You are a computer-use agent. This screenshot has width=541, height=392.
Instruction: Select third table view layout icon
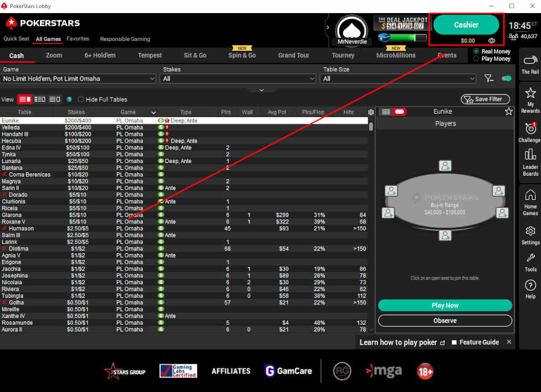(55, 99)
